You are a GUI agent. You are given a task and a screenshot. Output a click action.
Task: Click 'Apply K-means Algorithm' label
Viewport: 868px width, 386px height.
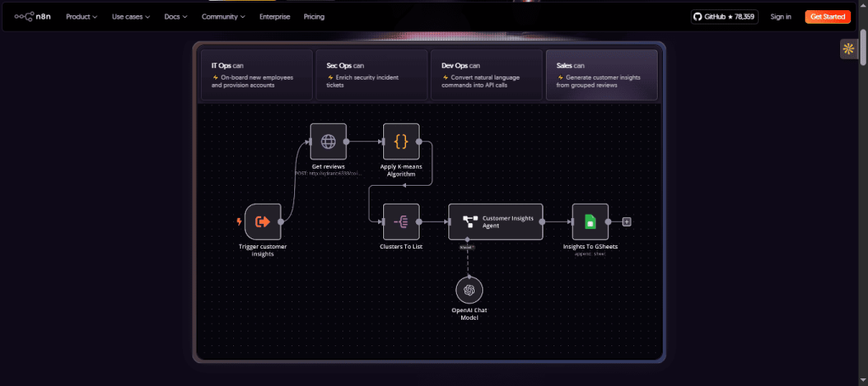(x=401, y=170)
